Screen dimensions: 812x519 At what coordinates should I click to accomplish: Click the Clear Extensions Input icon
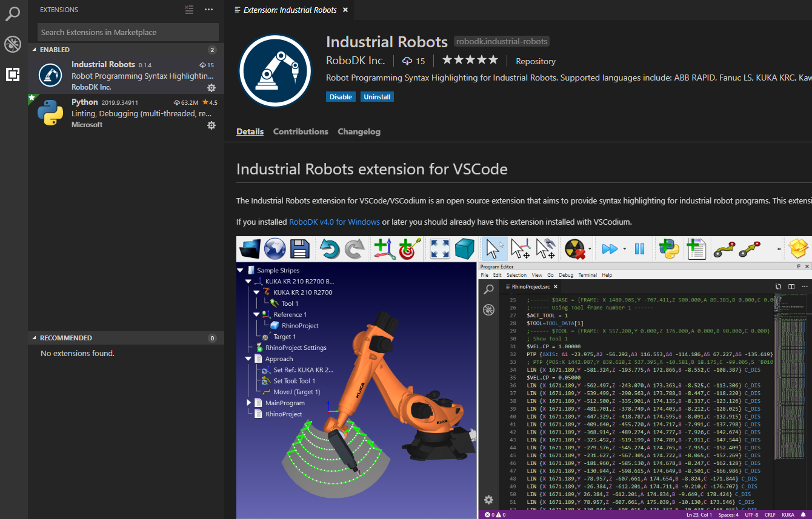click(189, 10)
